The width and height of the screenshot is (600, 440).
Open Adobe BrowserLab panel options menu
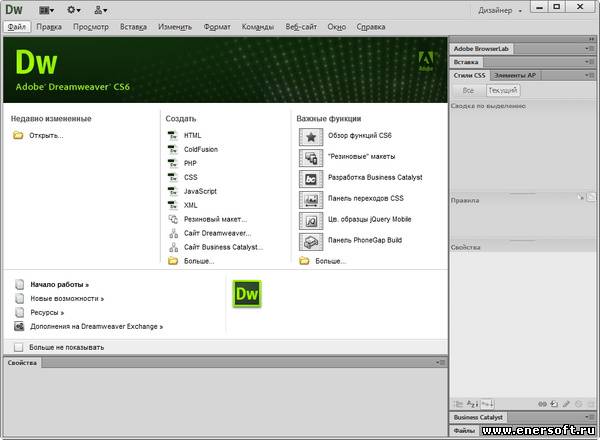click(x=589, y=49)
